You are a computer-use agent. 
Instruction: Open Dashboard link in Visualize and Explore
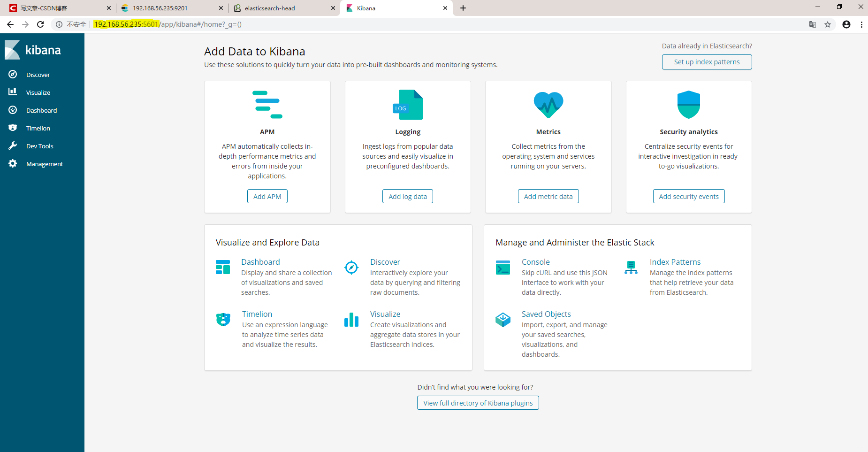pos(260,262)
